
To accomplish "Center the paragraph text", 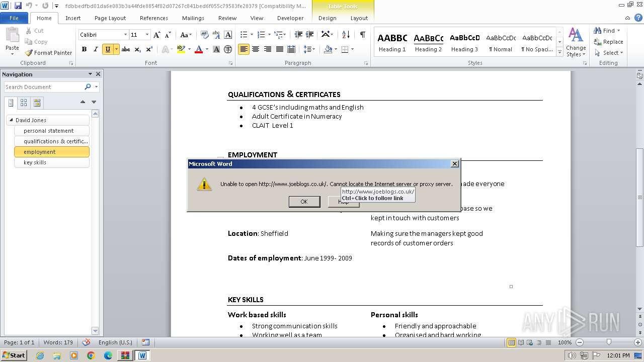I will pyautogui.click(x=256, y=49).
